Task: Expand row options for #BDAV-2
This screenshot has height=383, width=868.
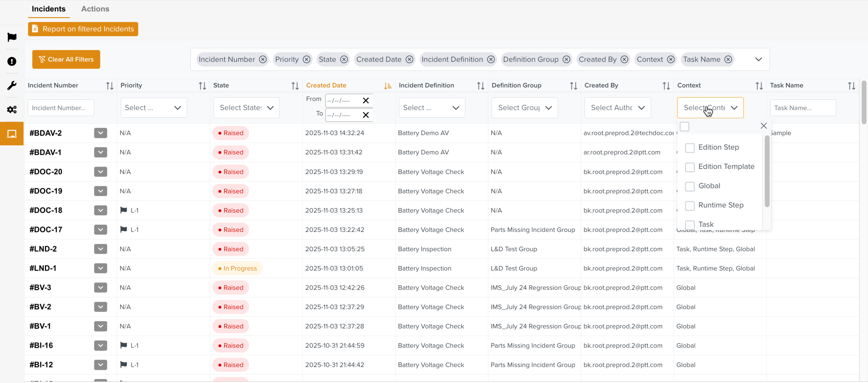Action: pyautogui.click(x=100, y=133)
